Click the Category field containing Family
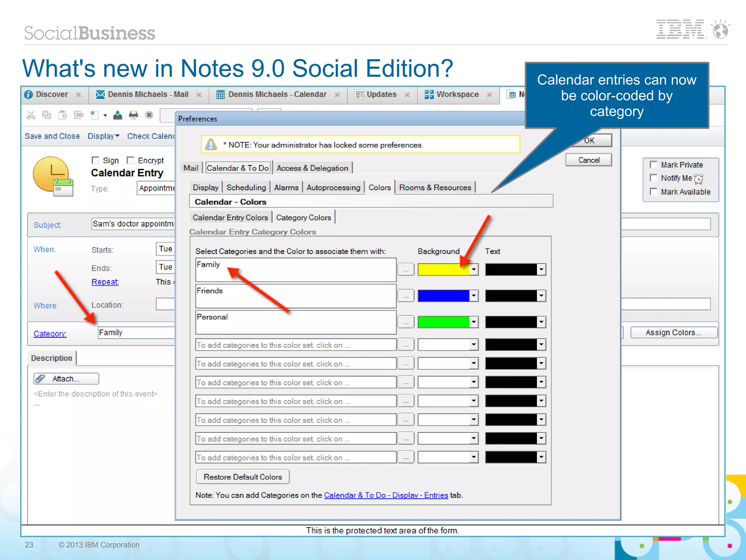The height and width of the screenshot is (560, 746). 137,333
